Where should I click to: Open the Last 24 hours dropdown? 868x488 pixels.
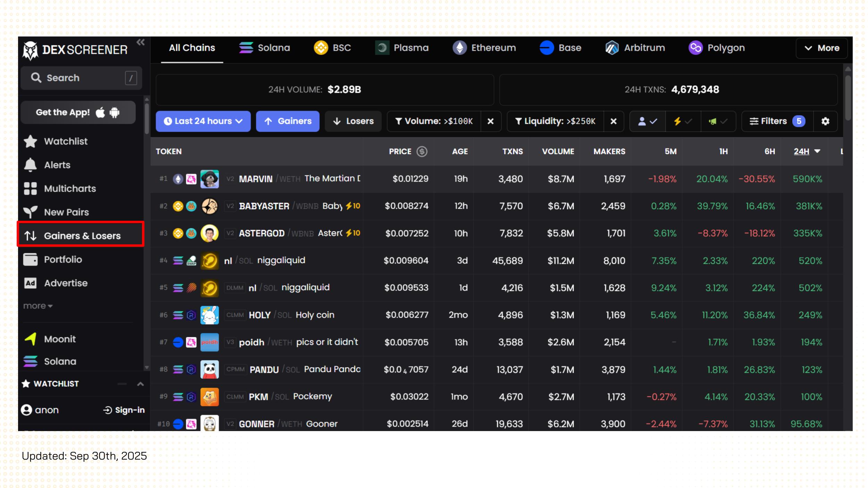(x=203, y=121)
